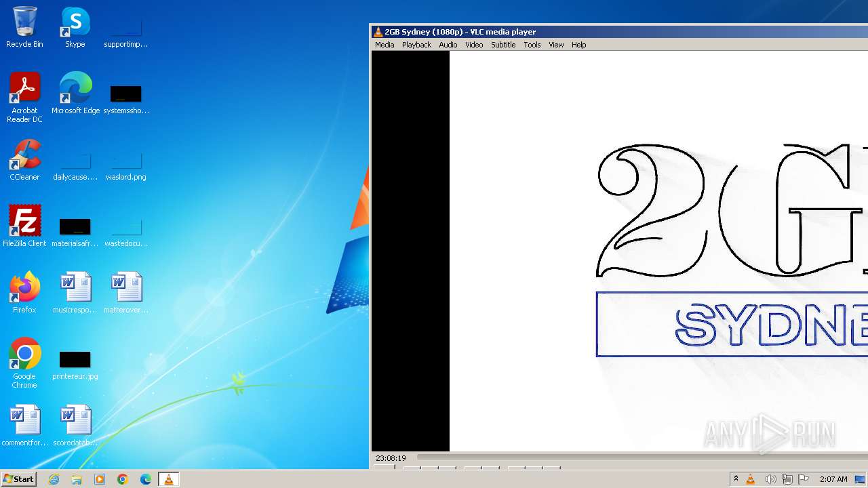Click the Show desktop button
The height and width of the screenshot is (488, 868).
(860, 479)
